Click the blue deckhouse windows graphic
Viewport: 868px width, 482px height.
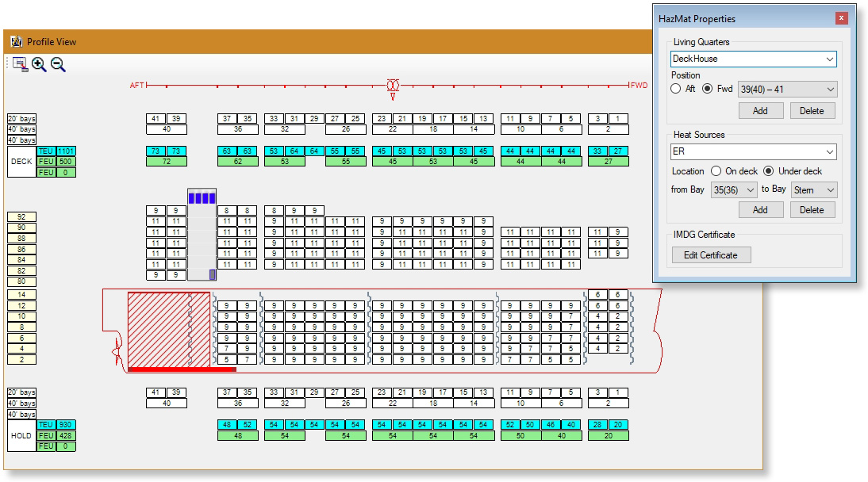202,197
